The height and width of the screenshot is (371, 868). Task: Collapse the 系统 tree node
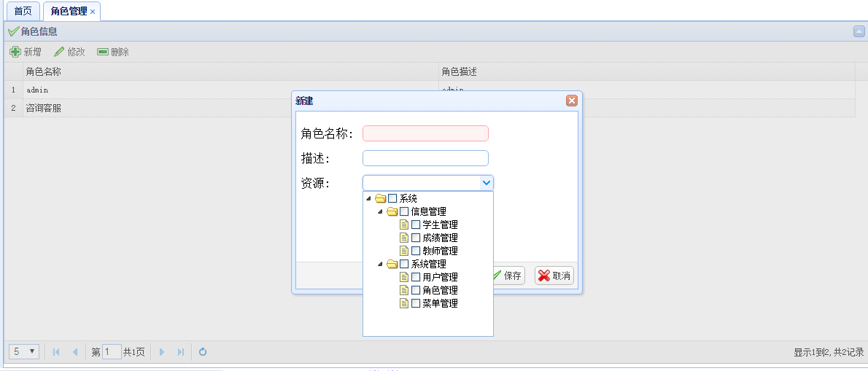click(x=368, y=199)
